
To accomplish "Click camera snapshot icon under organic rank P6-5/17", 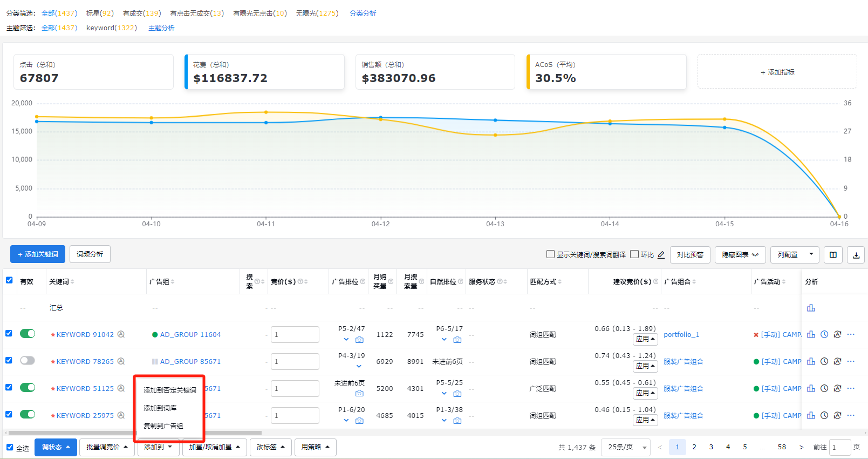I will click(457, 340).
